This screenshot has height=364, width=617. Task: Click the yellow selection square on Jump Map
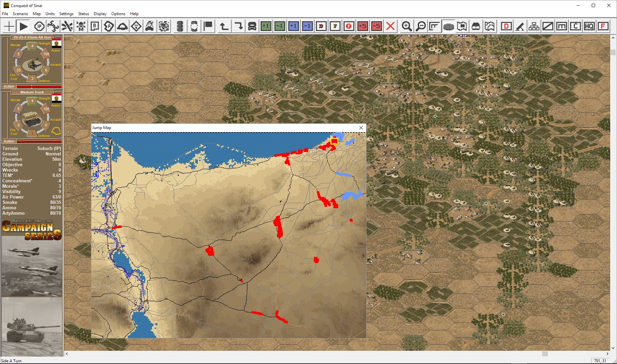(334, 141)
